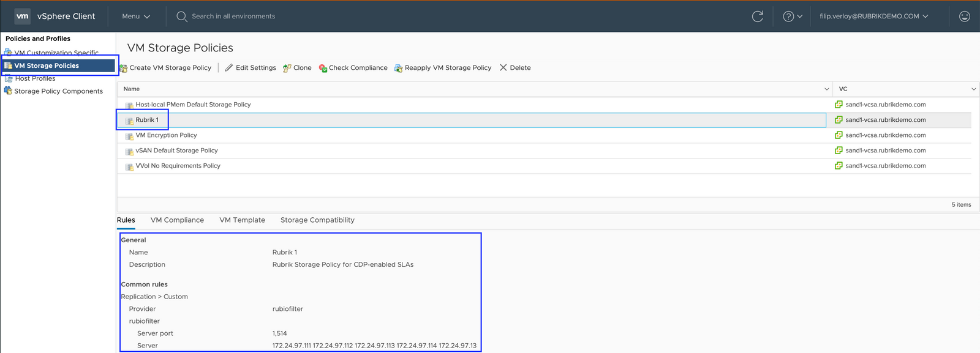Click the Name column header
The image size is (980, 353).
click(475, 89)
